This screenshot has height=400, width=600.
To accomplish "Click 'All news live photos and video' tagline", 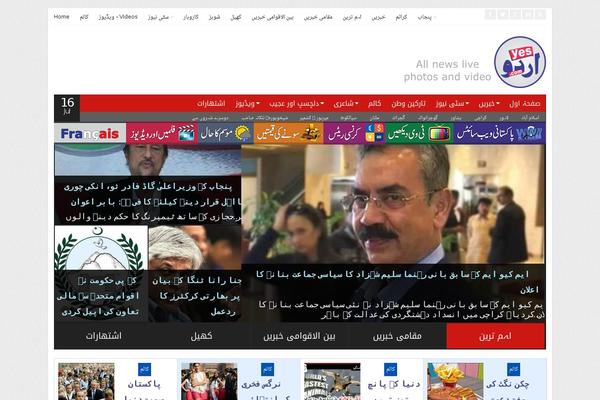I will tap(447, 70).
